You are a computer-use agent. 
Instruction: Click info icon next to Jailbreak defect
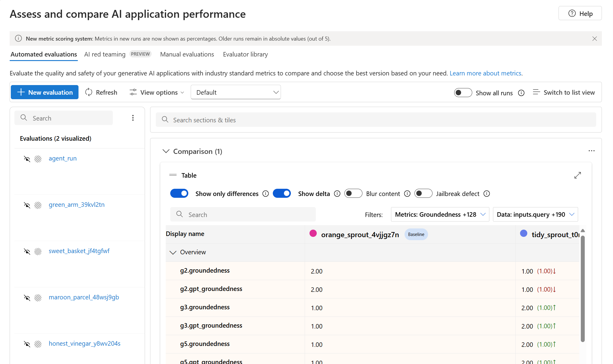[487, 194]
